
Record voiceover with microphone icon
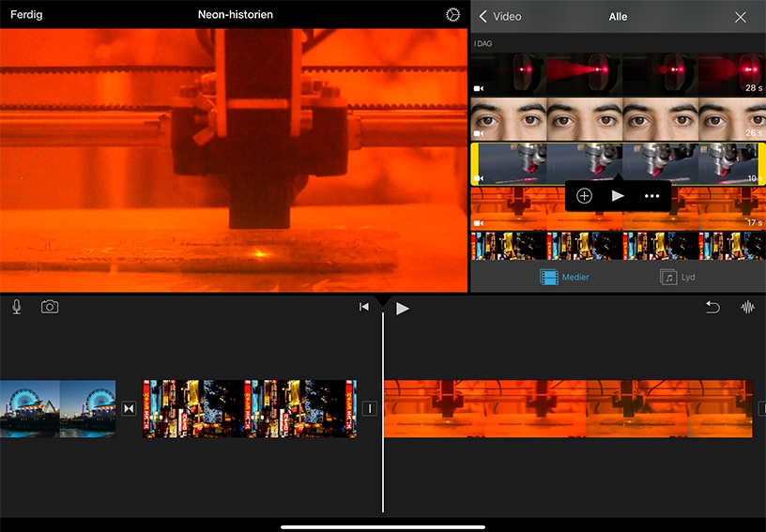coord(17,307)
